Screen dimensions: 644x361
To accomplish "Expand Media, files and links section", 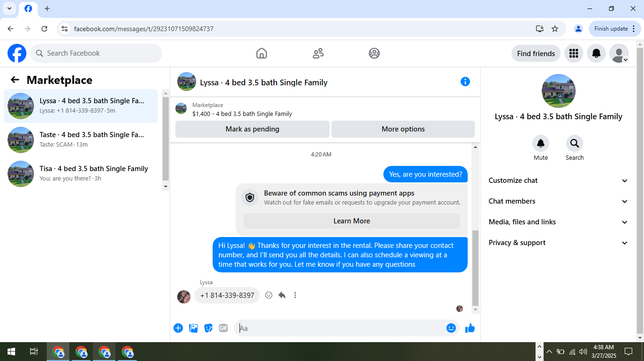I will (559, 222).
